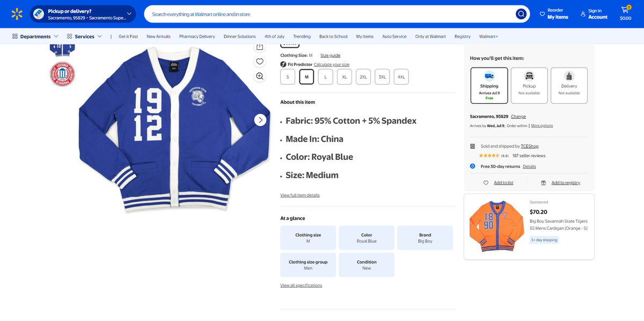Select size M

pyautogui.click(x=306, y=77)
